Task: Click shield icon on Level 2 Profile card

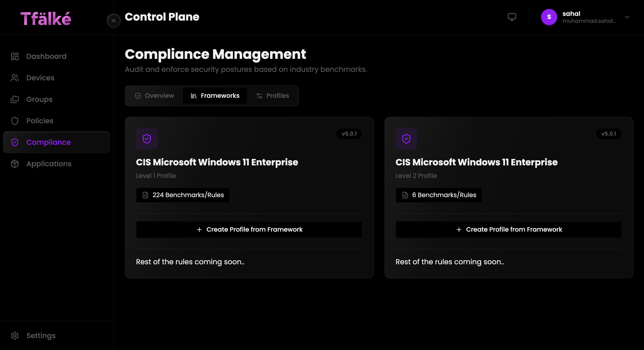Action: (406, 139)
